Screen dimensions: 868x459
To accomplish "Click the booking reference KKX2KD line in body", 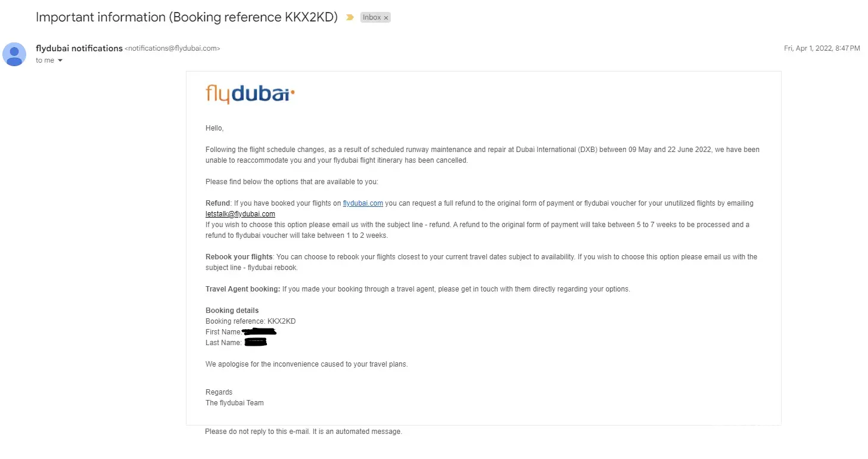I will click(x=251, y=321).
